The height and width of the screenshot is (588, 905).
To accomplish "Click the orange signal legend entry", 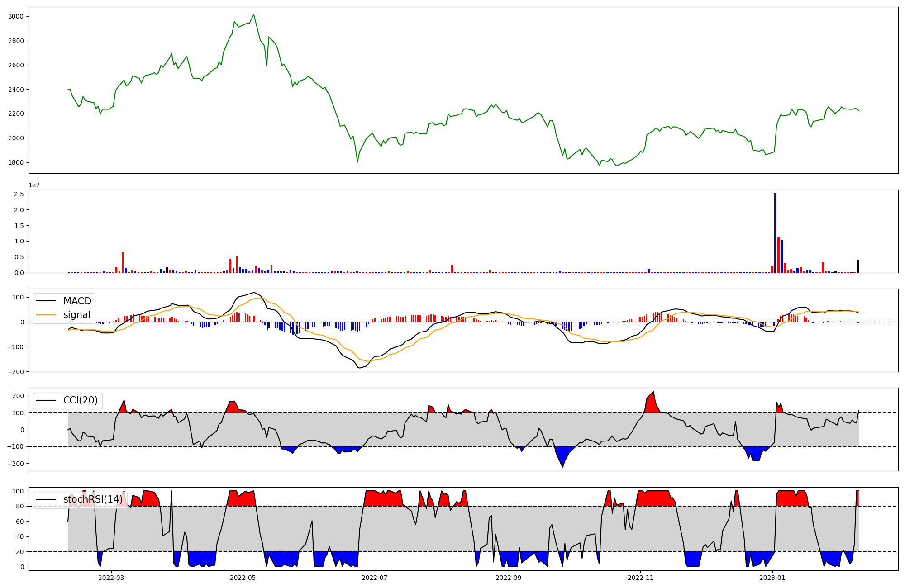I will pyautogui.click(x=76, y=315).
